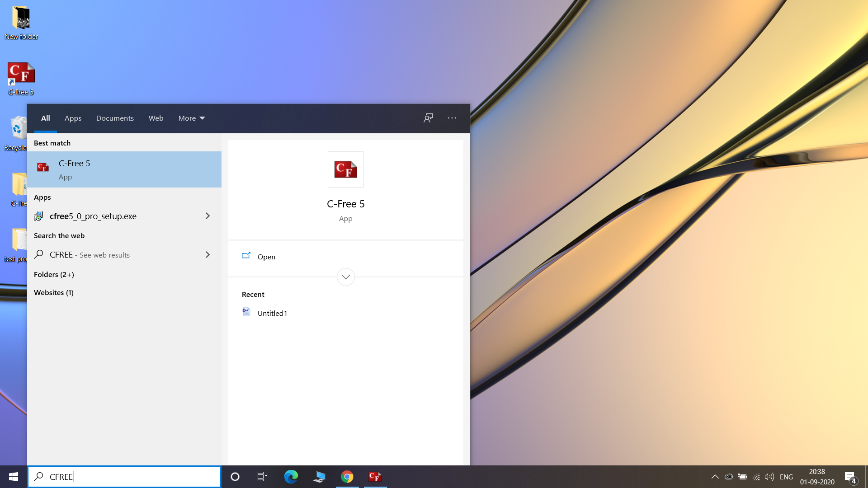Click the Untitled1 file icon under Recent
Viewport: 868px width, 488px height.
tap(246, 312)
